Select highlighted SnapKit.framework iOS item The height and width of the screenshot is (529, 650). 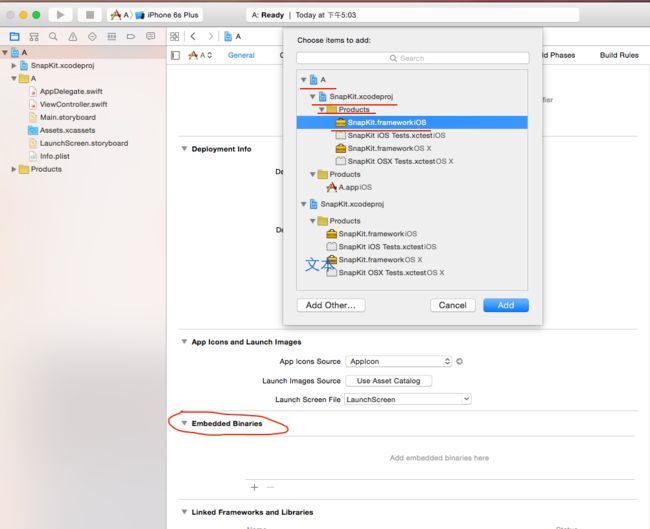point(412,122)
